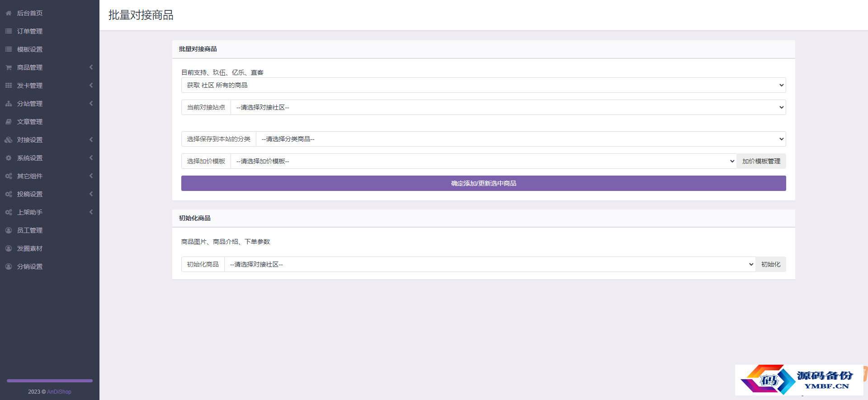
Task: Expand the 发卡管理 submenu chevron
Action: point(91,85)
